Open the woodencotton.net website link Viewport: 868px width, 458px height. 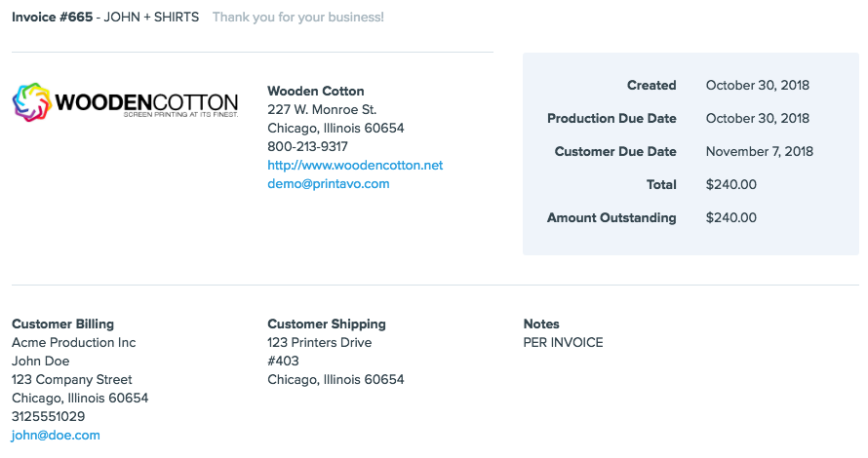click(x=355, y=165)
